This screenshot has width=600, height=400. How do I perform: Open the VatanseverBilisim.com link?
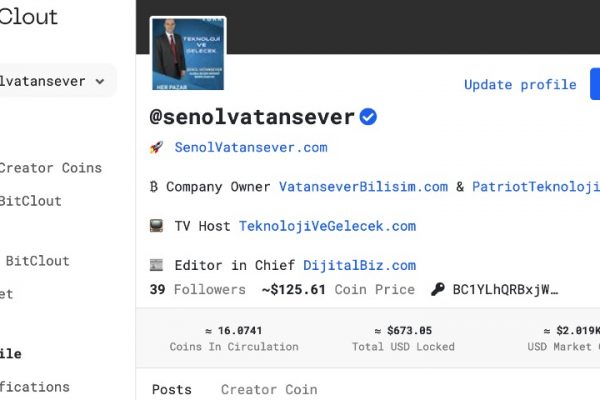click(x=364, y=187)
